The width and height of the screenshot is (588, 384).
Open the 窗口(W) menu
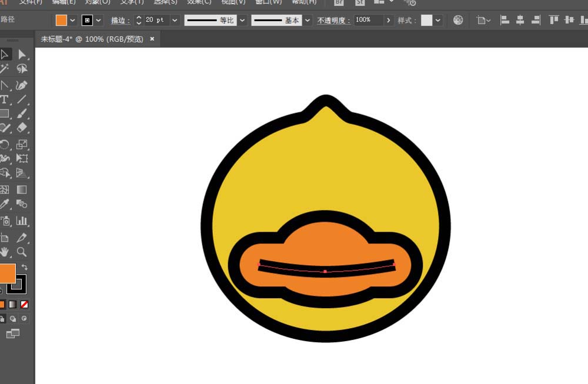(x=268, y=2)
